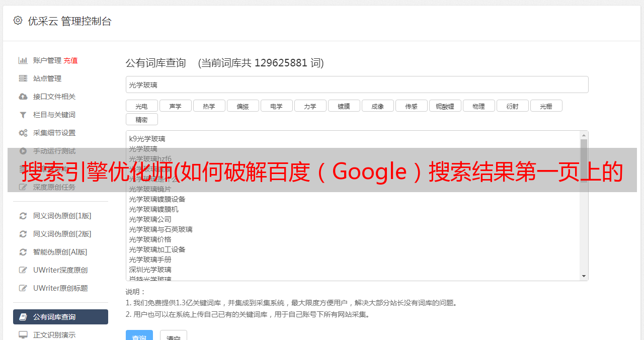Click the 力学 tag button
The height and width of the screenshot is (340, 644).
pyautogui.click(x=310, y=106)
